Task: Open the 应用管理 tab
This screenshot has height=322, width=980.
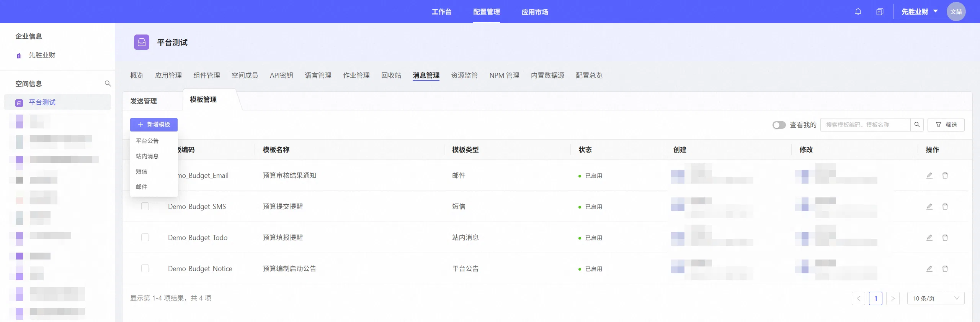Action: (168, 76)
